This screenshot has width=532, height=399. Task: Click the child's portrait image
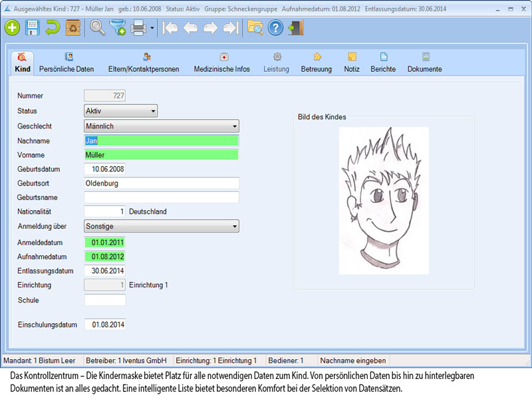click(x=384, y=201)
